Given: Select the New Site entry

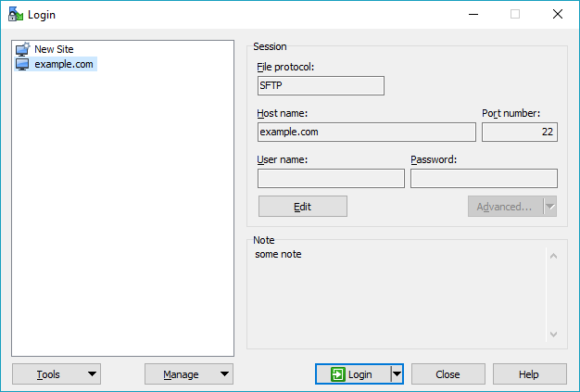Looking at the screenshot, I should click(x=54, y=49).
